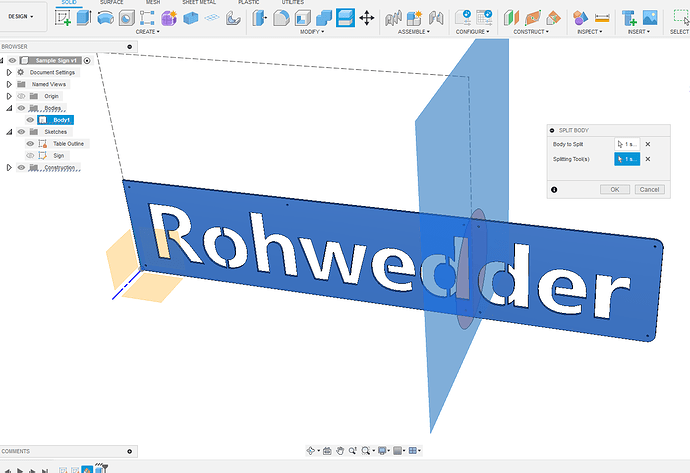Open the CREATE menu dropdown

pyautogui.click(x=147, y=32)
